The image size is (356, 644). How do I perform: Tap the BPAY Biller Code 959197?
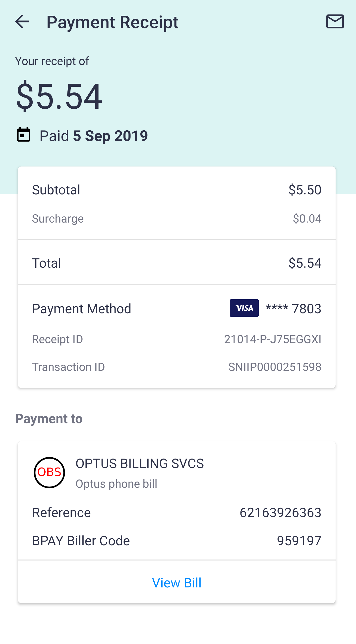tap(299, 541)
